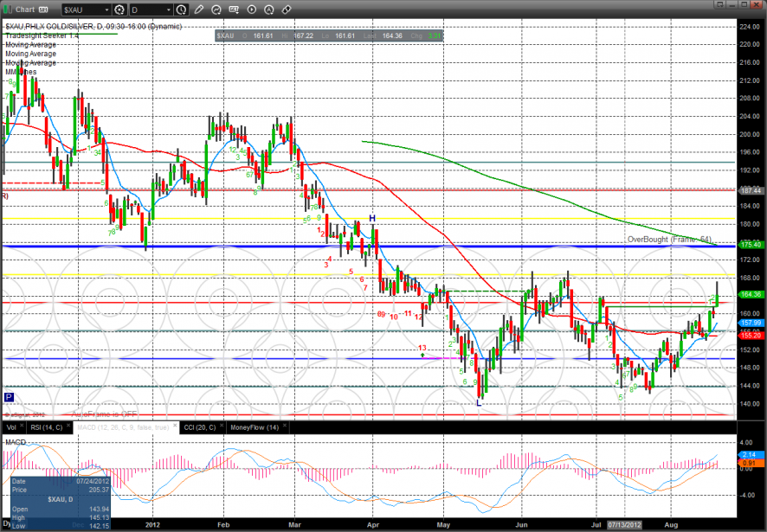Click the Chg 3.31 value in quote bar
Image resolution: width=767 pixels, height=532 pixels.
coord(426,35)
